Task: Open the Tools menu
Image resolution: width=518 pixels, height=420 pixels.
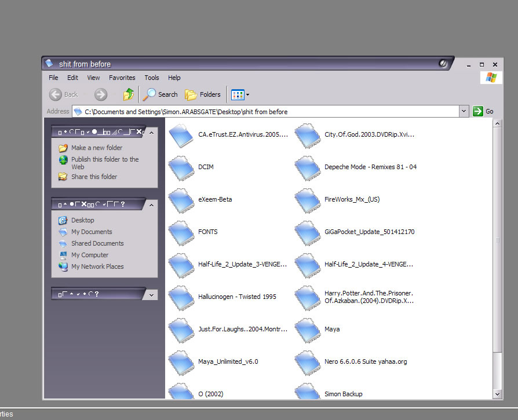Action: click(x=151, y=77)
